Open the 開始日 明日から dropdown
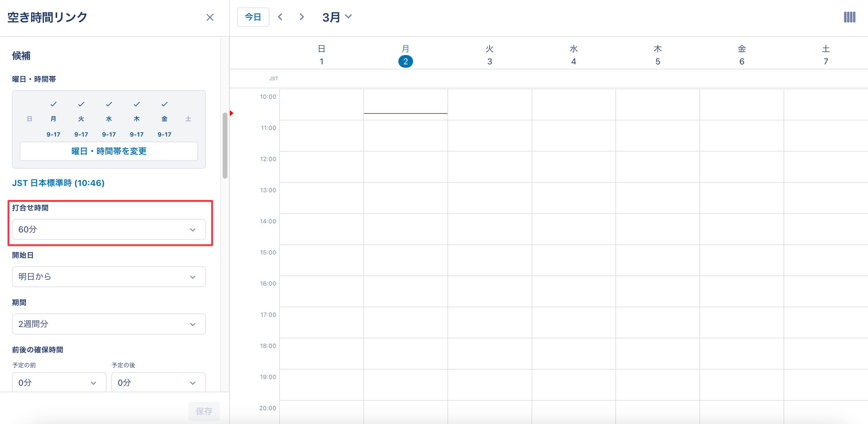The height and width of the screenshot is (424, 868). (108, 277)
